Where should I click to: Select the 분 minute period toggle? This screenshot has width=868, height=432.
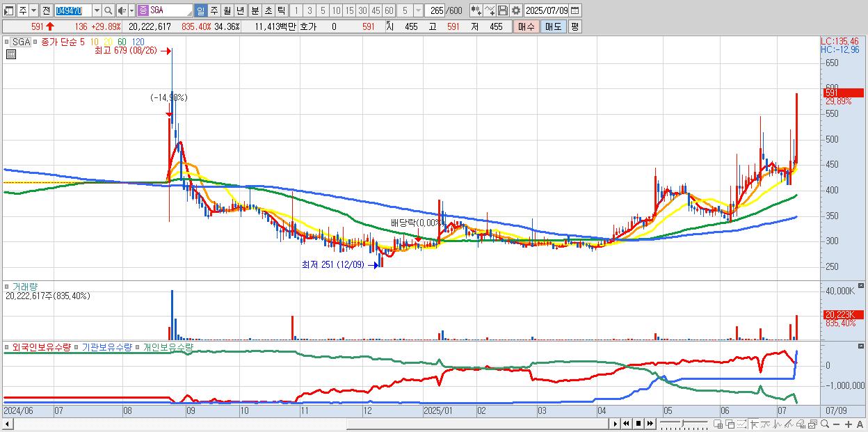pos(255,10)
